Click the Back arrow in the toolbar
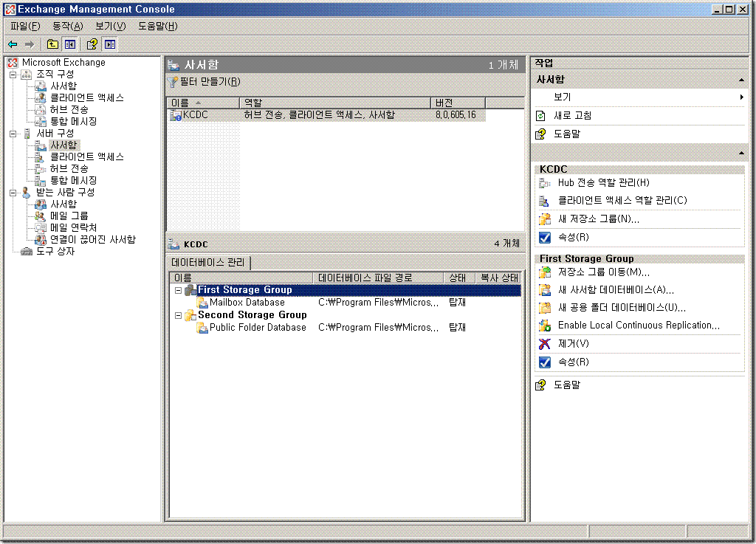Image resolution: width=756 pixels, height=544 pixels. (13, 44)
